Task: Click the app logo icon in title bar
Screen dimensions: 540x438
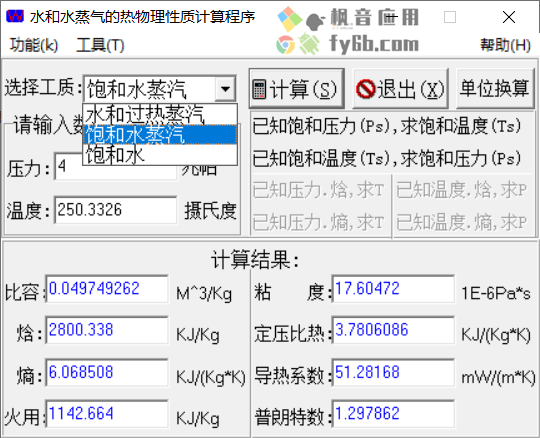Action: coord(15,15)
